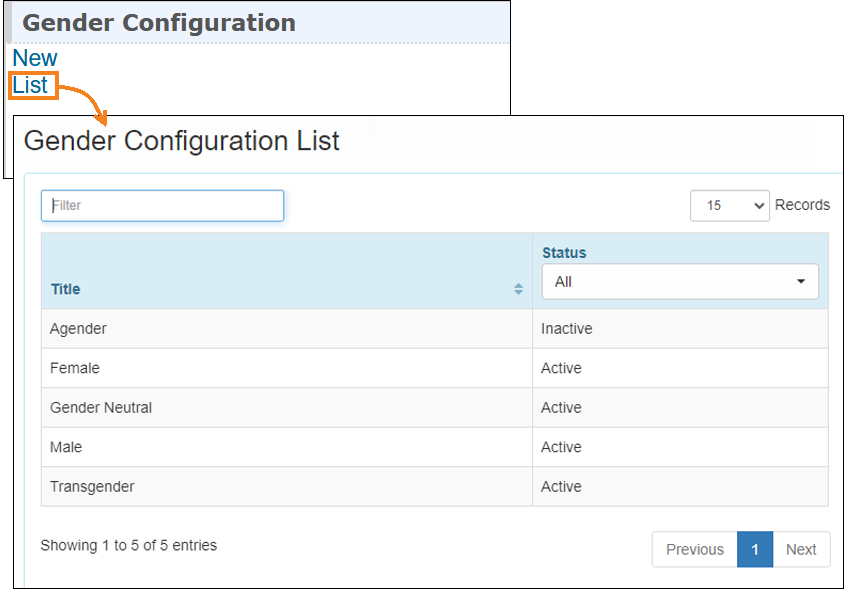Image resolution: width=851 pixels, height=594 pixels.
Task: Focus the Filter input field
Action: [162, 206]
